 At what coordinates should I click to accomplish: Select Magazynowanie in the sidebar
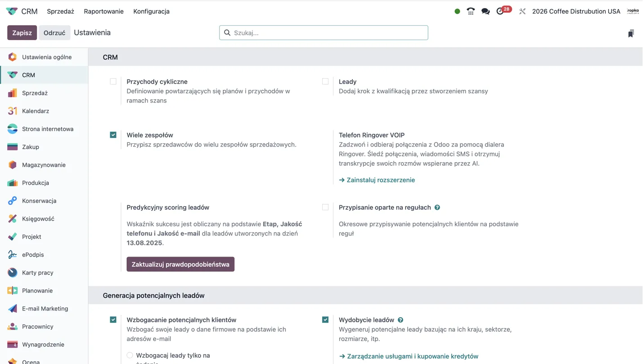click(x=44, y=165)
